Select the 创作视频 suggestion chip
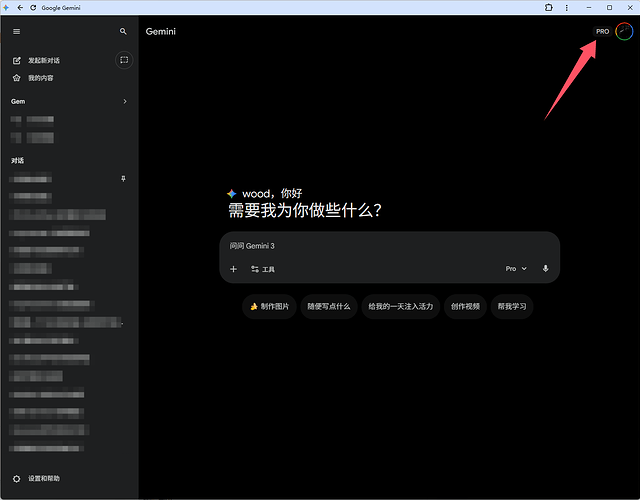Screen dimensions: 640x500 coord(465,307)
